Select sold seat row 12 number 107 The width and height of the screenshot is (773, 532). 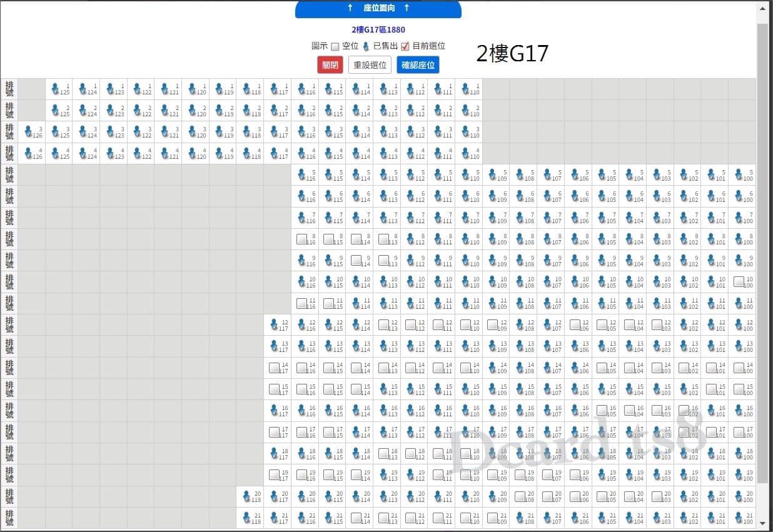548,325
